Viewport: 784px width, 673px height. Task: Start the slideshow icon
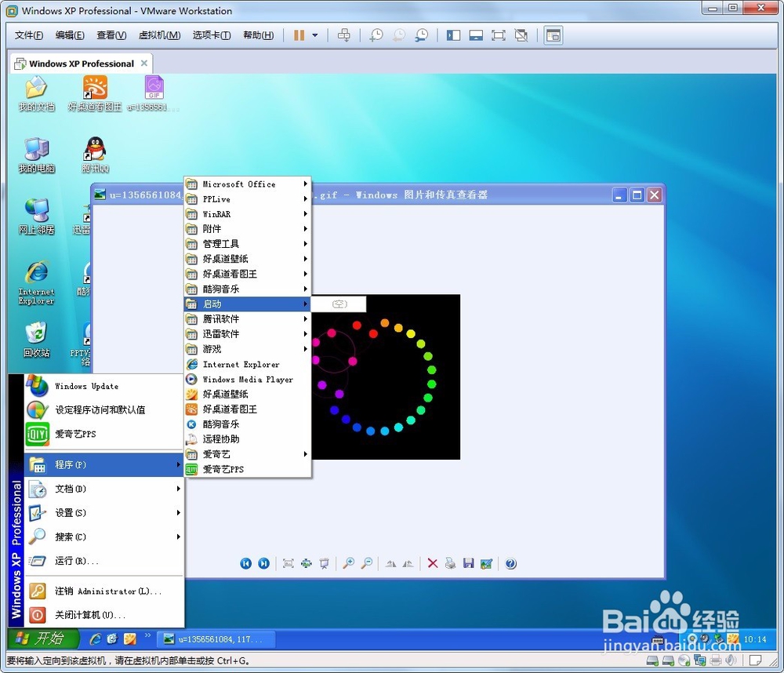point(324,563)
